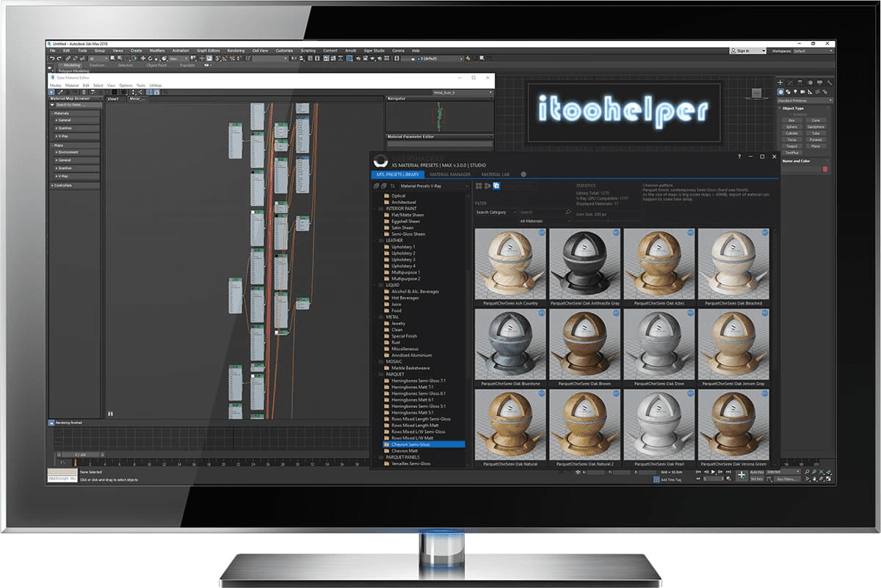Click the TextPlus button
The width and height of the screenshot is (881, 588).
click(x=791, y=153)
